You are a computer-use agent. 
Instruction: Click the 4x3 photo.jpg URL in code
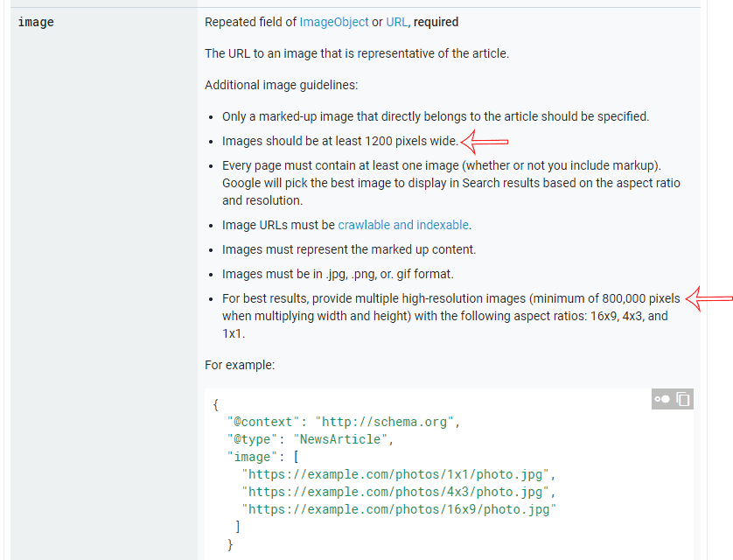coord(395,492)
